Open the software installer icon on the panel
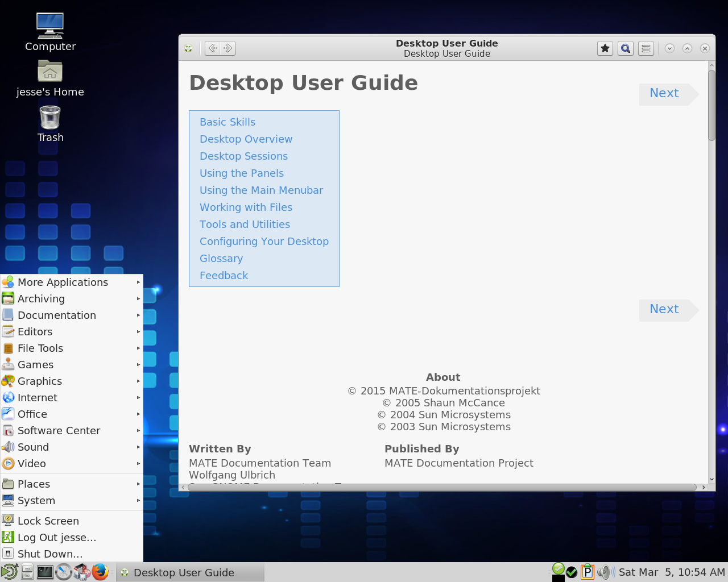This screenshot has width=728, height=582. 82,572
